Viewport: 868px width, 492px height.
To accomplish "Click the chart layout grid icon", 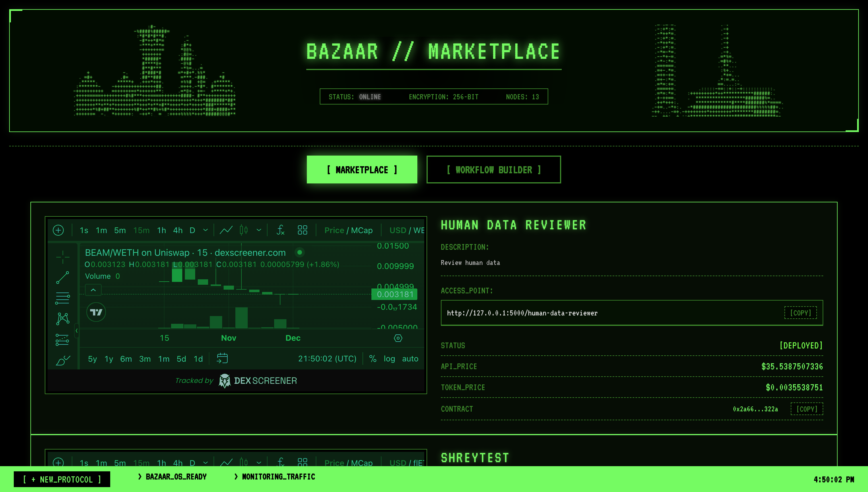I will point(303,230).
